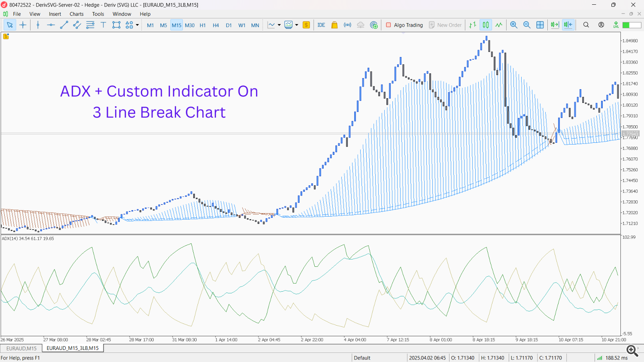Viewport: 644px width, 362px height.
Task: Open the Insert menu
Action: (x=55, y=14)
